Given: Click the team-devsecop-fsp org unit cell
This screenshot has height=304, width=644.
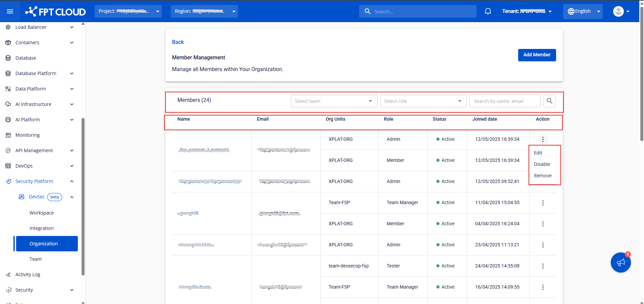Looking at the screenshot, I should point(349,266).
